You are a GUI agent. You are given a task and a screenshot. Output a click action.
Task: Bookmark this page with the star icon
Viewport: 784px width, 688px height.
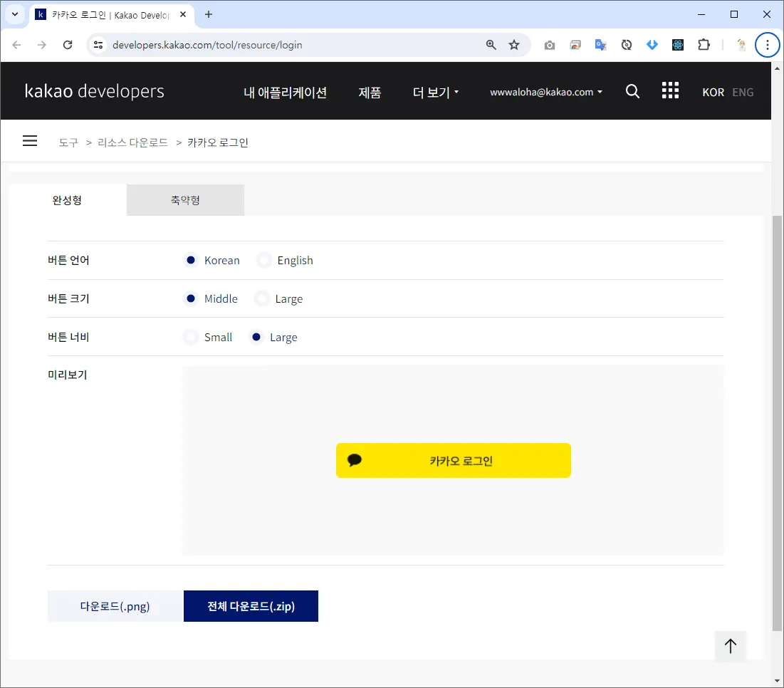tap(514, 45)
